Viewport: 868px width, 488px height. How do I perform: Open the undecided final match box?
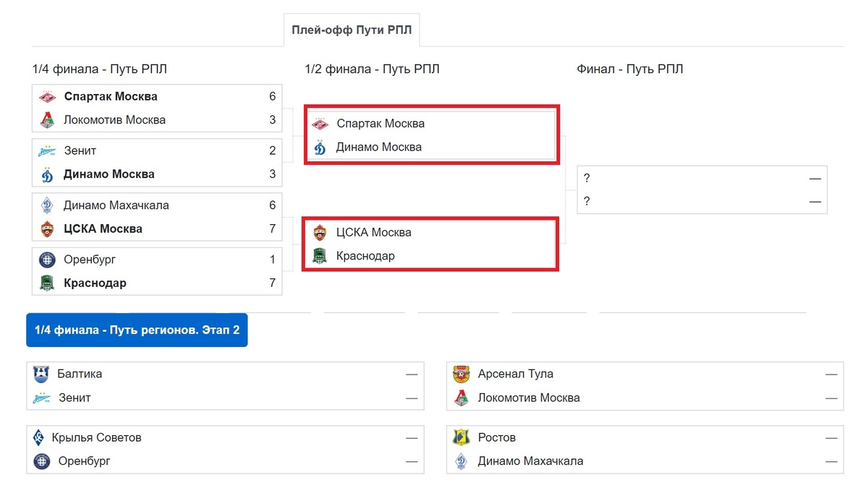702,189
